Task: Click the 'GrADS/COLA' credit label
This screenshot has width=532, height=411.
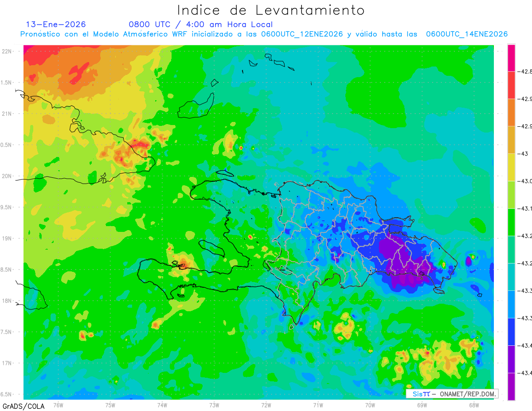Action: (x=23, y=406)
